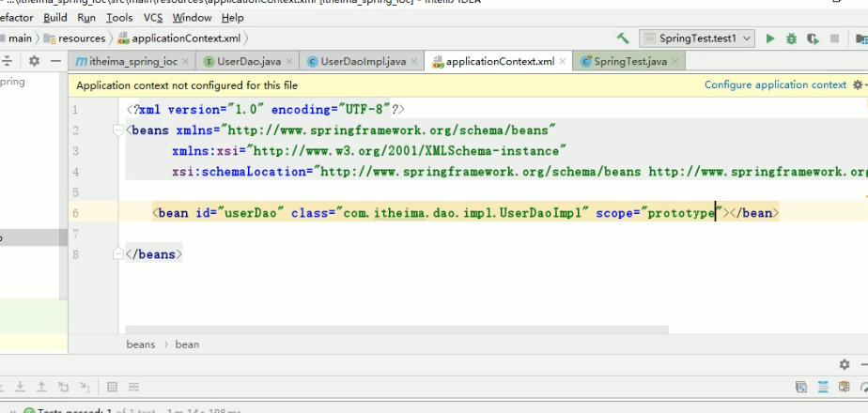The height and width of the screenshot is (413, 868).
Task: Click the arrow-with-cursor icon in the Run toolbar
Action: click(85, 387)
